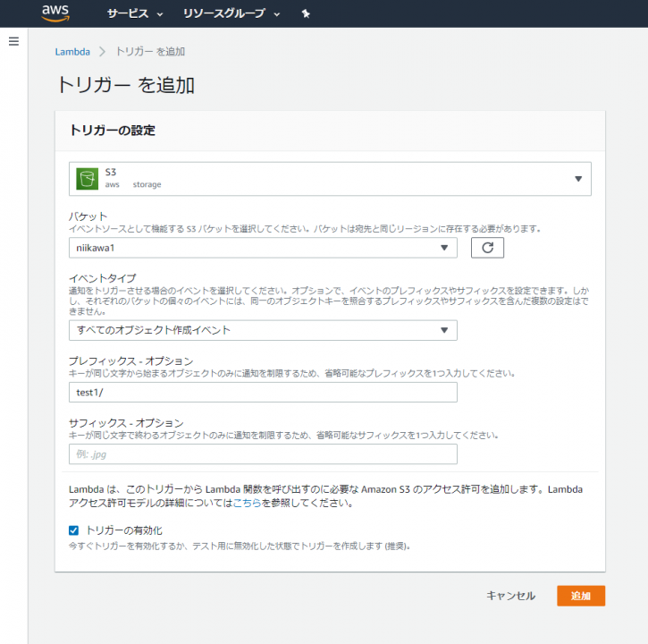Click the トリガー を追加 breadcrumb text
The image size is (648, 644).
click(150, 52)
